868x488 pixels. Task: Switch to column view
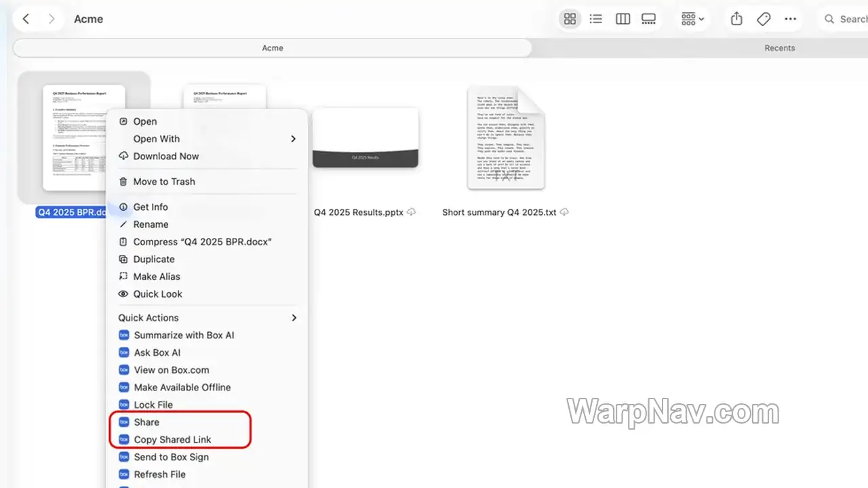click(x=623, y=19)
